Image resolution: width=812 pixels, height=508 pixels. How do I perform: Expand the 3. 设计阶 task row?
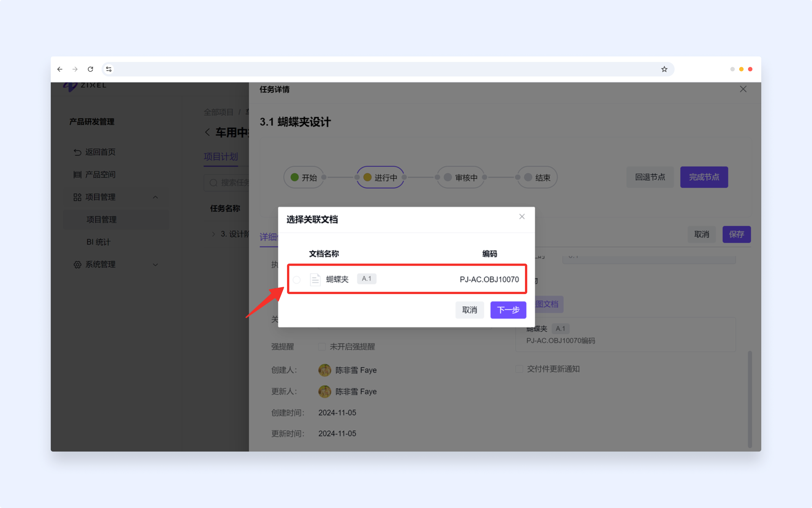(x=213, y=234)
